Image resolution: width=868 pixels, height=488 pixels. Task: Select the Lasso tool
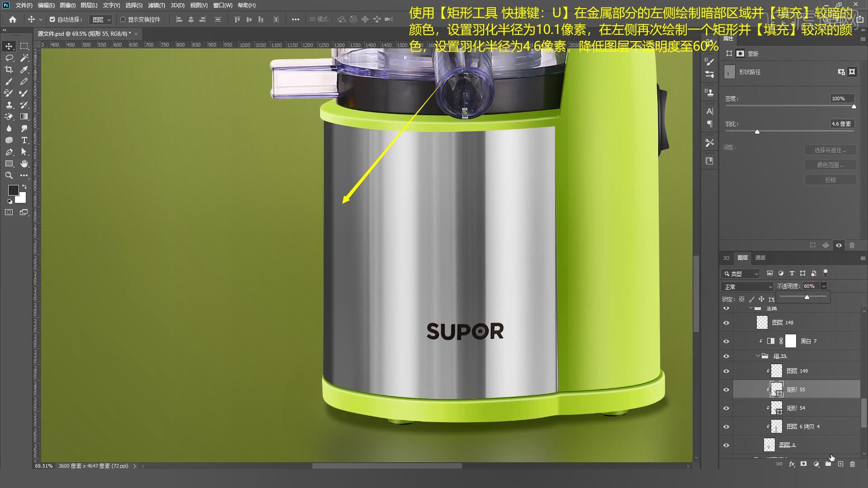coord(9,58)
